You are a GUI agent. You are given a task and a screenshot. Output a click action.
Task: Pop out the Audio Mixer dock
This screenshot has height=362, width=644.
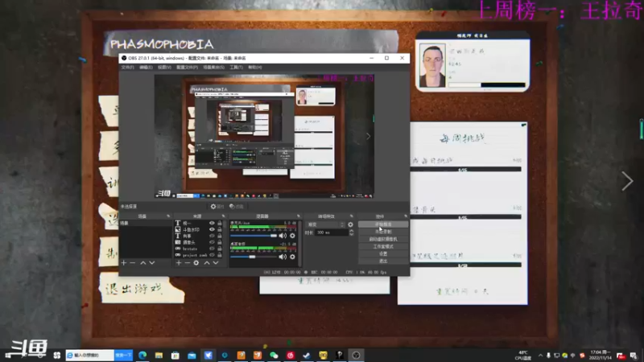tap(299, 216)
